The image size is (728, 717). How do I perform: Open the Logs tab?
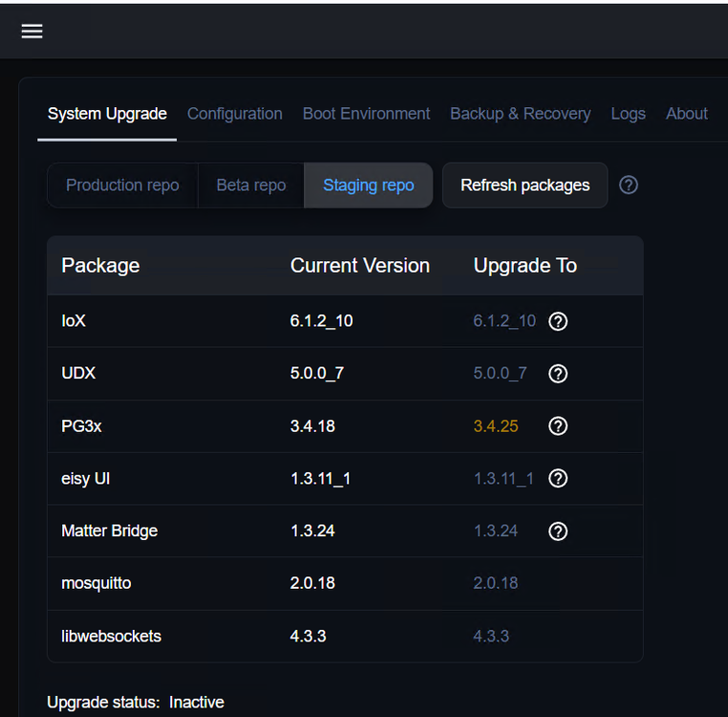[629, 114]
